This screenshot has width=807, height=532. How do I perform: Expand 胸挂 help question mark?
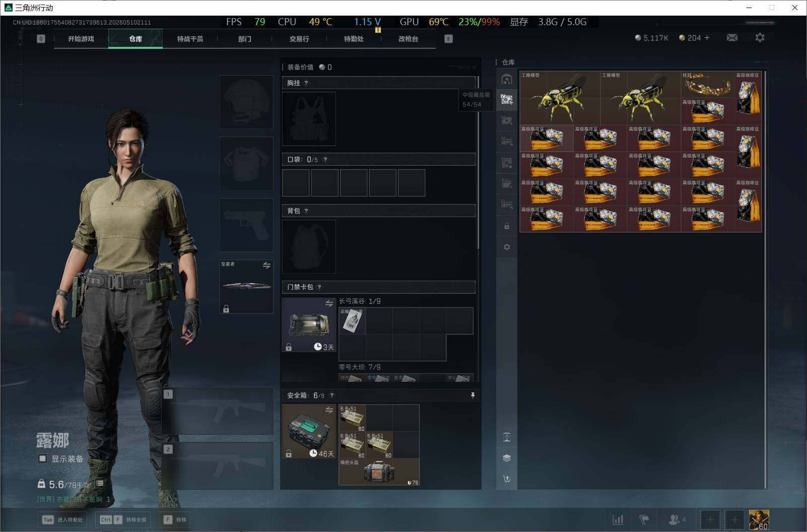coord(306,83)
